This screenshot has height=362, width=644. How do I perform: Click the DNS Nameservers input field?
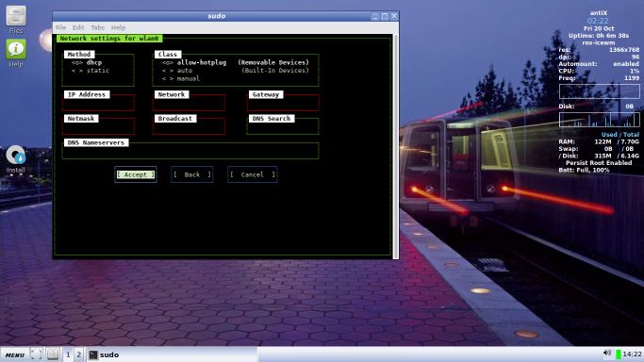[190, 151]
